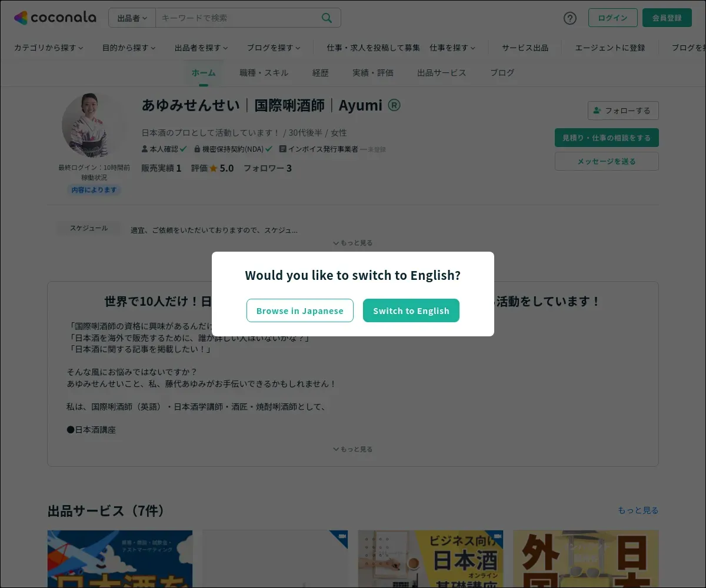Expand 目的から探す menu

[129, 48]
